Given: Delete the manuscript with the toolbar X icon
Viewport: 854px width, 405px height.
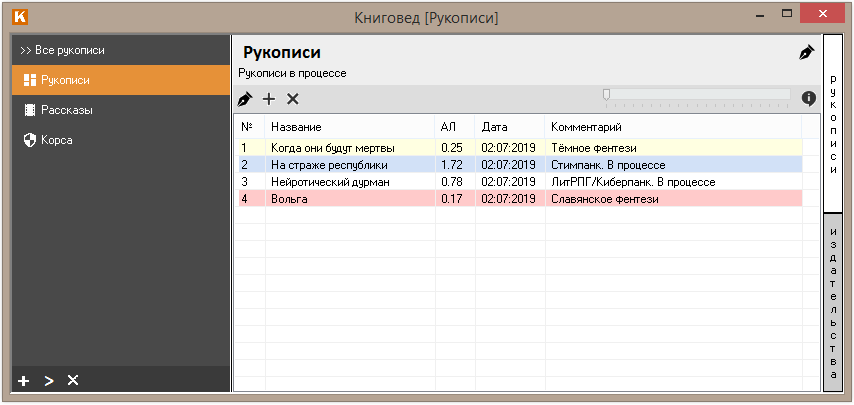Looking at the screenshot, I should click(x=293, y=99).
